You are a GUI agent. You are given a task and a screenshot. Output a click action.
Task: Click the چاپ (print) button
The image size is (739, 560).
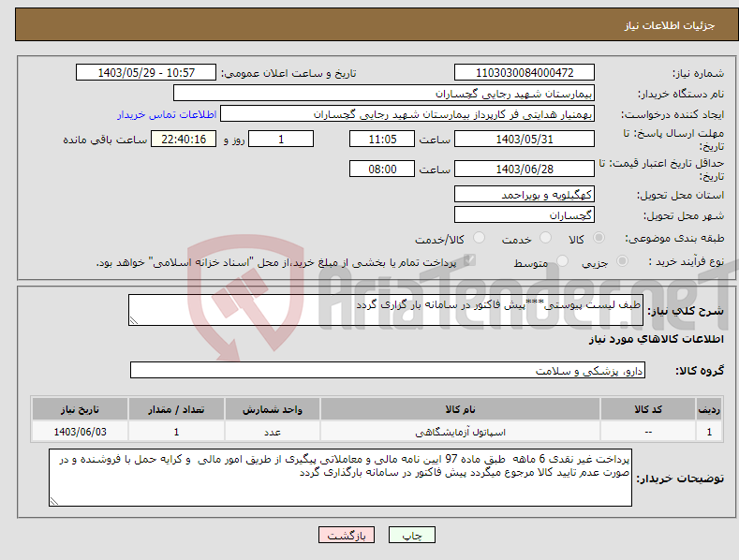[411, 535]
